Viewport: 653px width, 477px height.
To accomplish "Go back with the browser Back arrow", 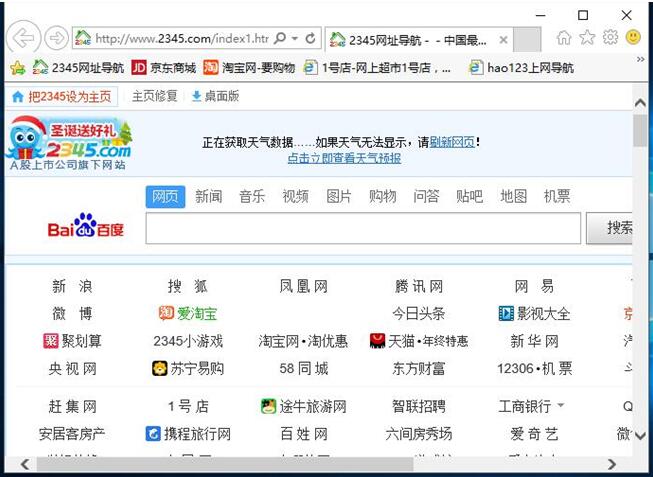I will (24, 38).
